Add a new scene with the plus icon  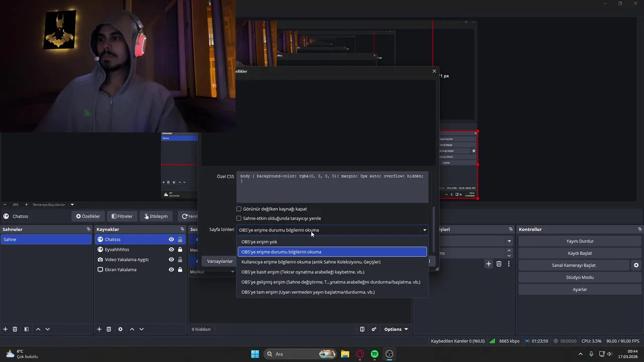coord(6,329)
